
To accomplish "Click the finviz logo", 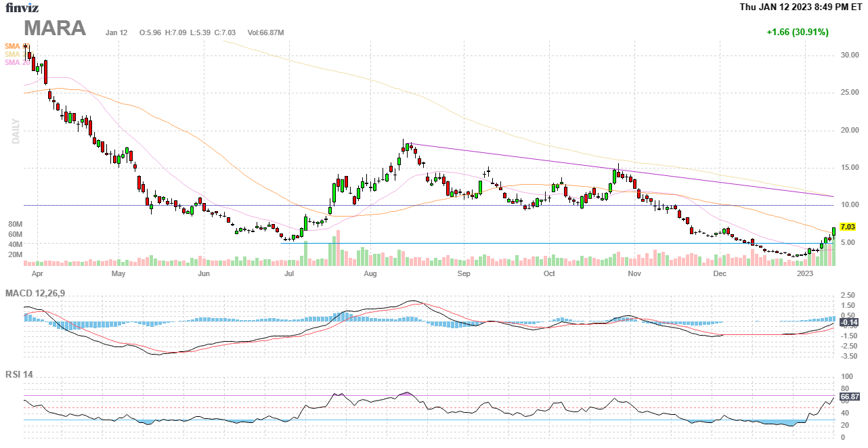I will click(22, 8).
